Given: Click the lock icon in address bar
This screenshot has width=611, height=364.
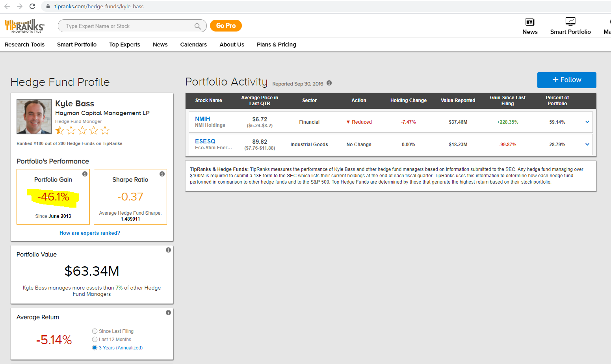Looking at the screenshot, I should pos(48,6).
